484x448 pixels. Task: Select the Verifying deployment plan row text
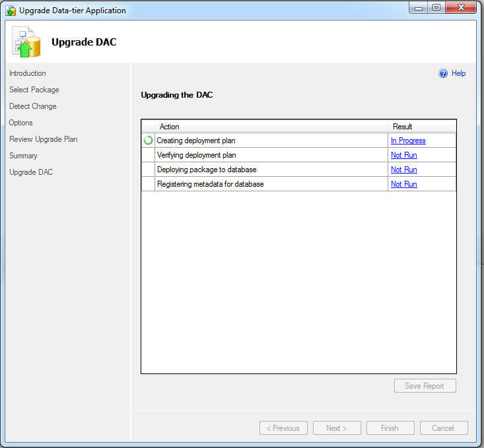(196, 155)
